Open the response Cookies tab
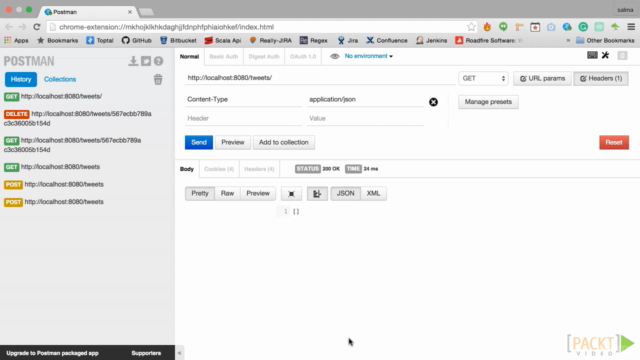Viewport: 640px width, 360px height. [219, 169]
